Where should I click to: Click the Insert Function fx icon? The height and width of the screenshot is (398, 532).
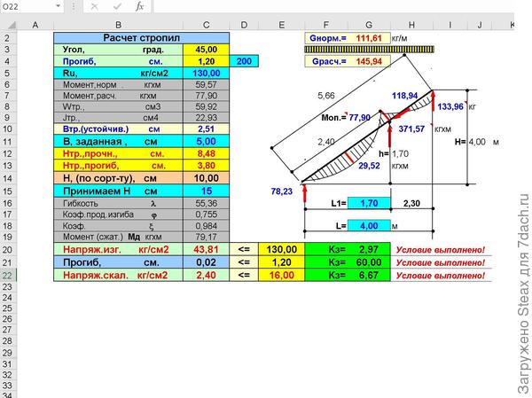pyautogui.click(x=139, y=6)
